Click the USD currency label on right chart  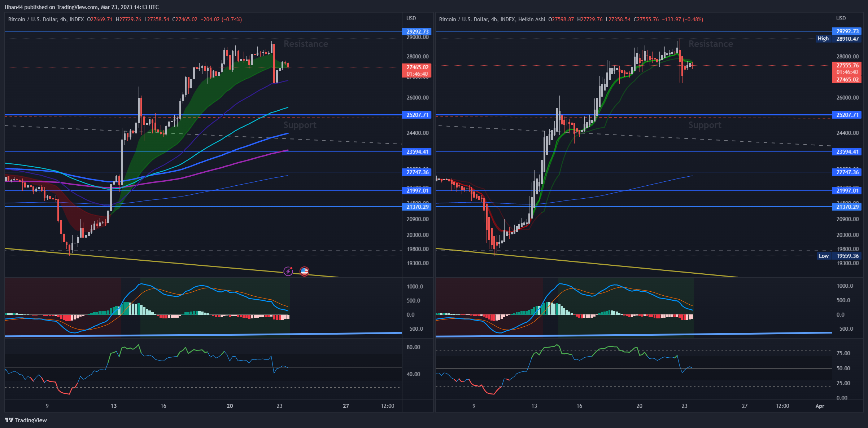841,18
